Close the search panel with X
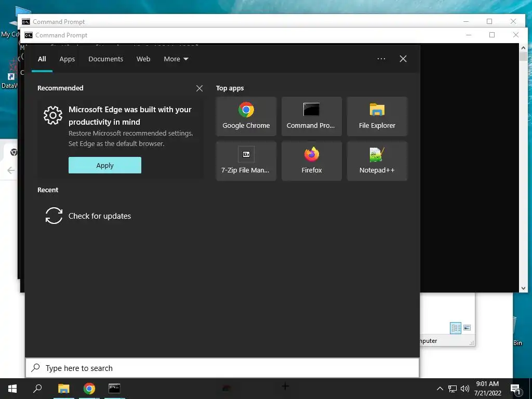Screen dimensions: 532x399 pos(403,59)
